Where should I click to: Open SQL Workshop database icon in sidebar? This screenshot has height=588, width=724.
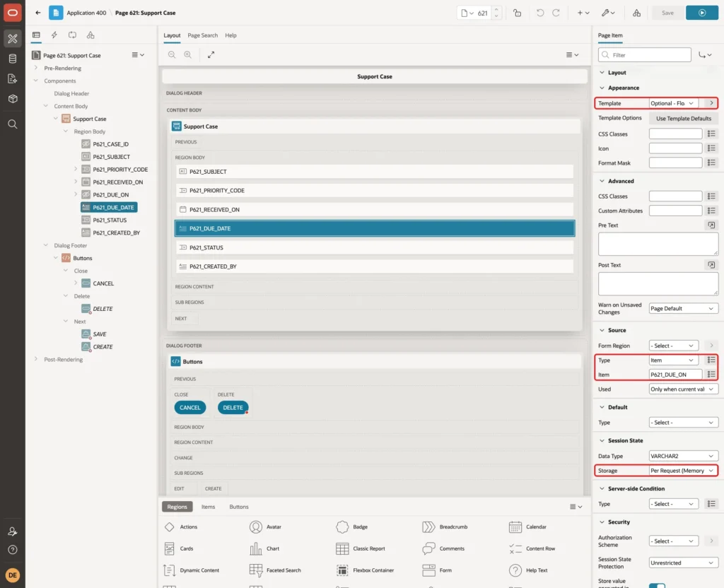[x=13, y=59]
